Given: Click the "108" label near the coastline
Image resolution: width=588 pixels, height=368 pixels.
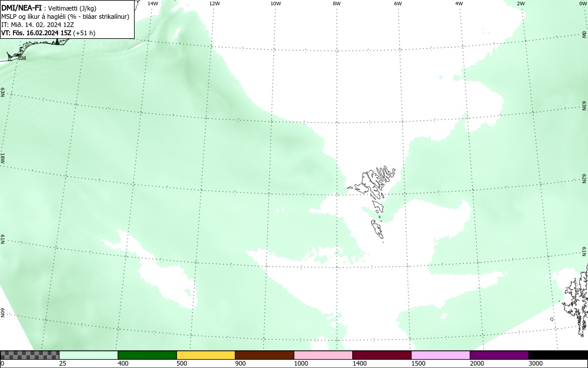Looking at the screenshot, I should pyautogui.click(x=22, y=58).
